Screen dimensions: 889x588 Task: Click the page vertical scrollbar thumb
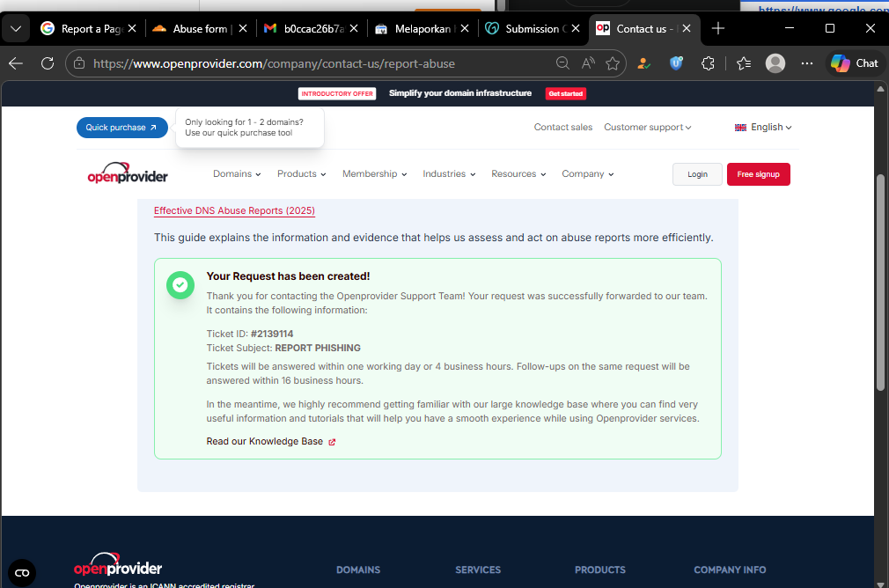pyautogui.click(x=880, y=283)
